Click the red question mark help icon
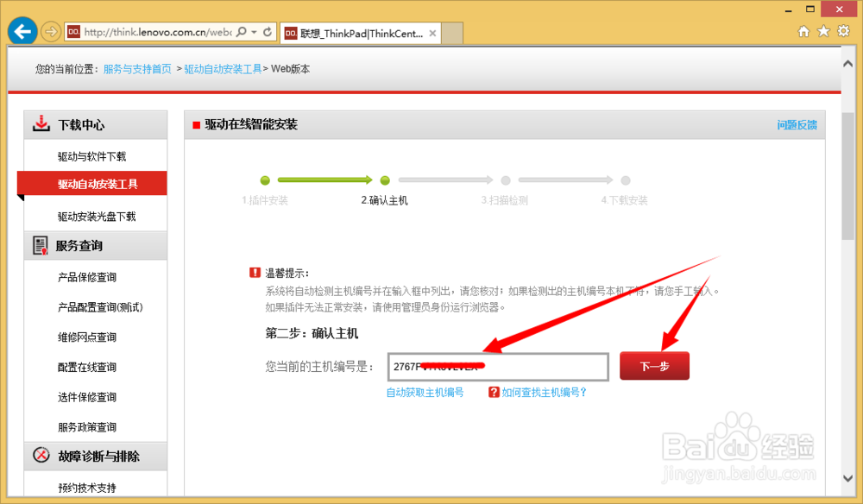This screenshot has width=863, height=504. pyautogui.click(x=494, y=392)
